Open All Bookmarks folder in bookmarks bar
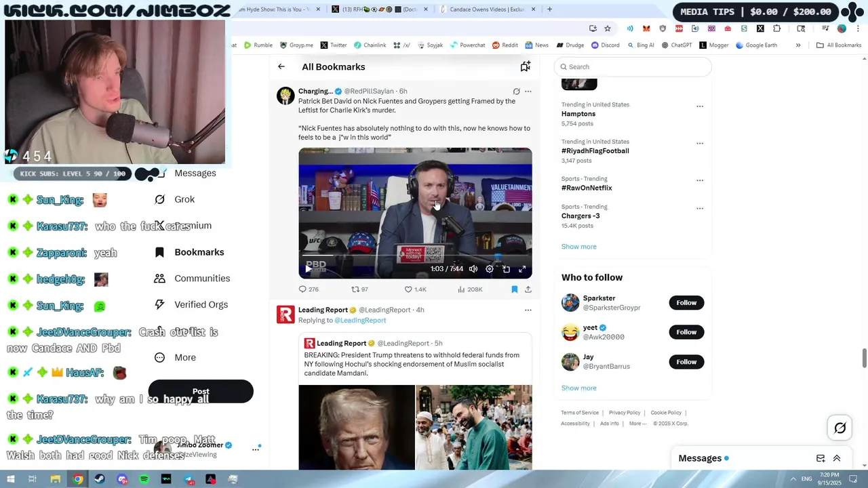Viewport: 868px width, 488px height. click(x=839, y=45)
